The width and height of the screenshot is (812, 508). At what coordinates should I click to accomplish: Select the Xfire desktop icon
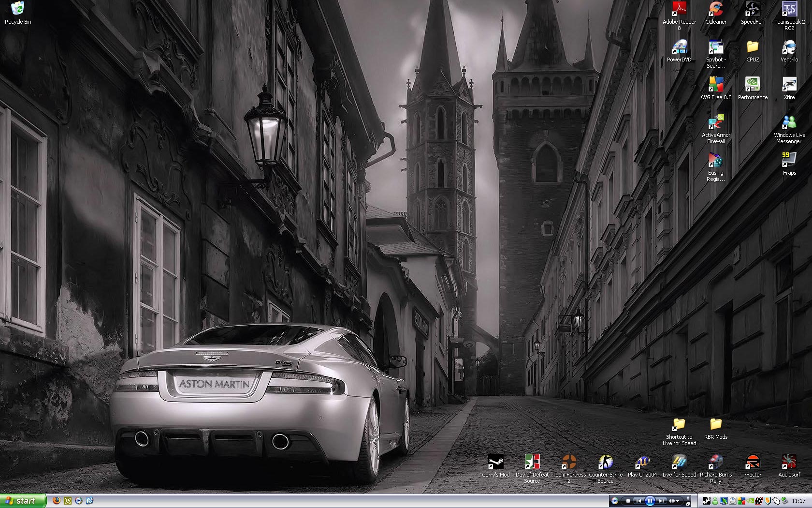[789, 89]
